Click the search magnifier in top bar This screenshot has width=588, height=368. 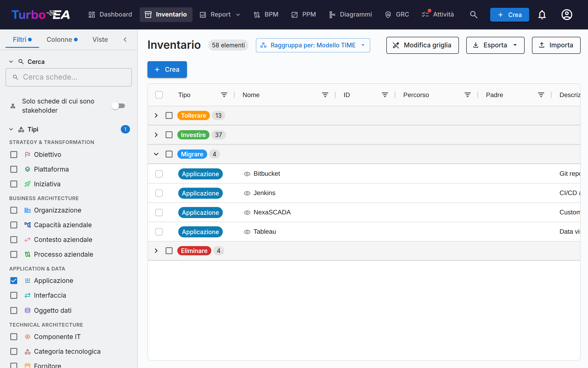point(474,14)
